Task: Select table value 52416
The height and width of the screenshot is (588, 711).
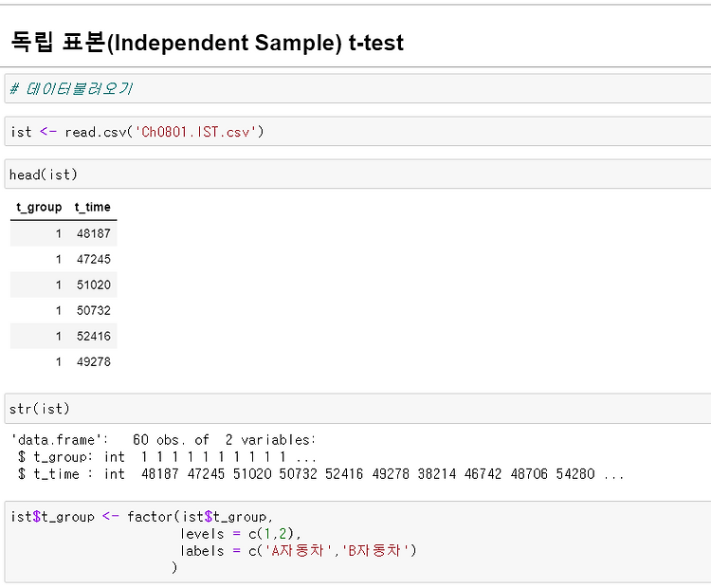Action: [x=94, y=336]
